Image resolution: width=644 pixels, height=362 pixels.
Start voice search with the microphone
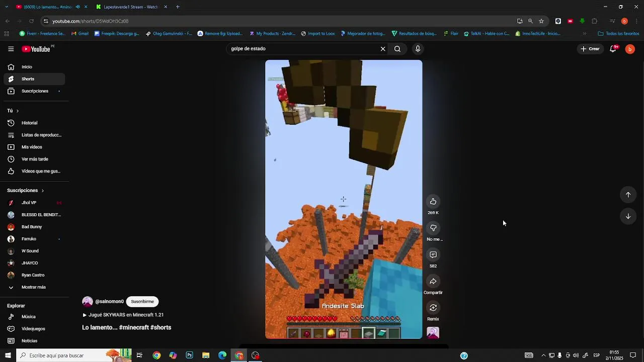click(x=418, y=49)
